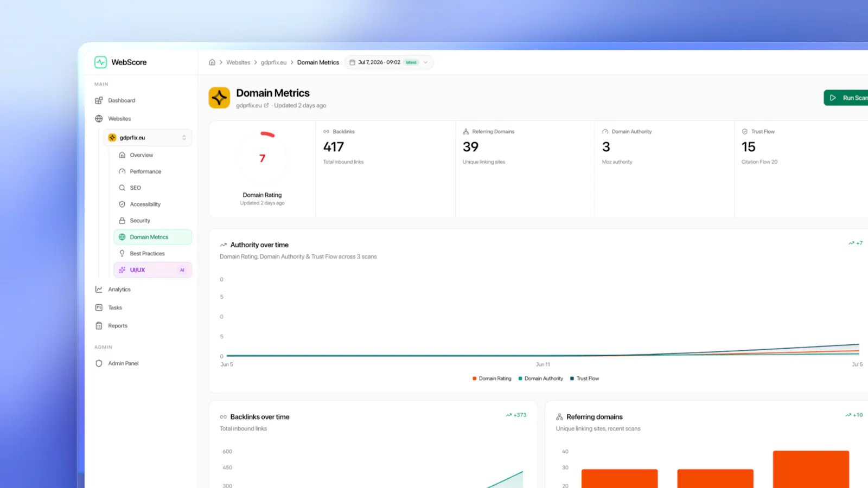This screenshot has width=868, height=488.
Task: Click the Admin Panel shield icon
Action: click(99, 363)
